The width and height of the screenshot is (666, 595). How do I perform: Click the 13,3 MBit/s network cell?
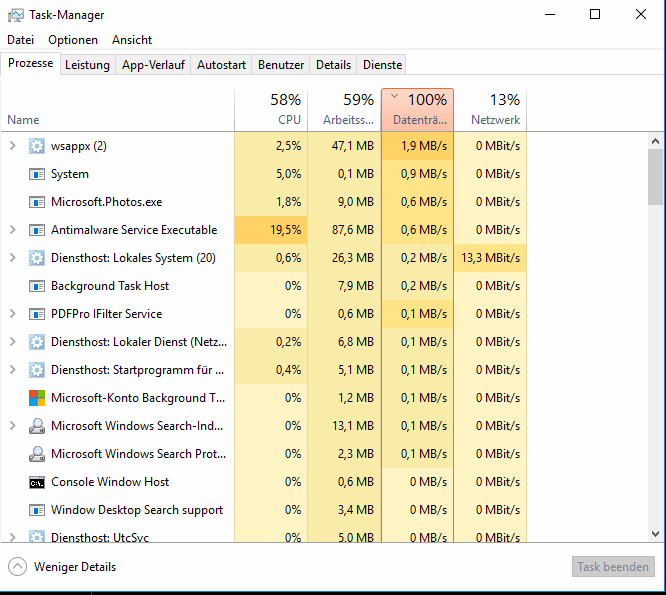[491, 258]
